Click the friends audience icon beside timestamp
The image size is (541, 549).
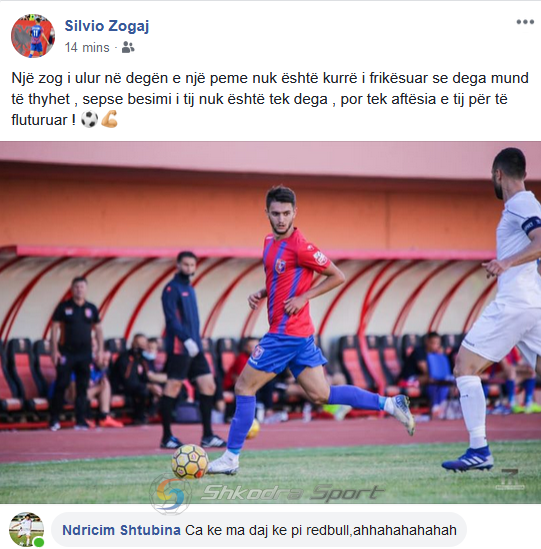click(x=128, y=47)
